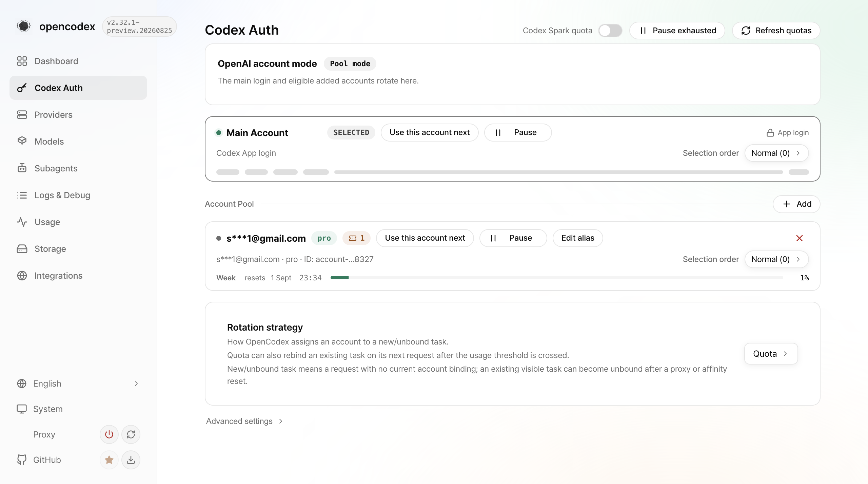Click the Codex Auth sidebar item

point(78,88)
